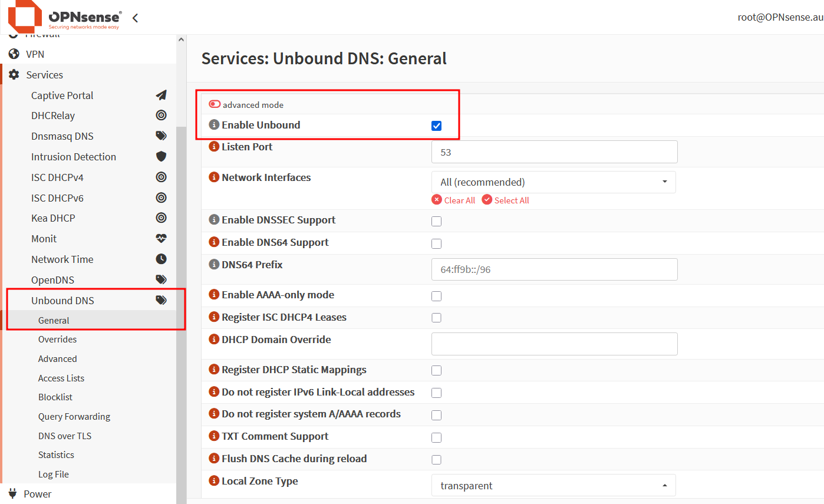Click the ISC DHCPv4 target icon
824x504 pixels.
click(x=161, y=177)
